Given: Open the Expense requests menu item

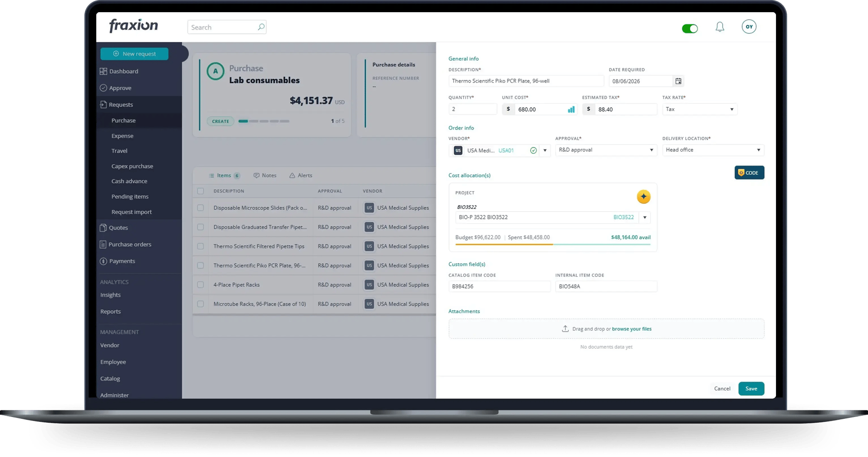Looking at the screenshot, I should click(122, 136).
